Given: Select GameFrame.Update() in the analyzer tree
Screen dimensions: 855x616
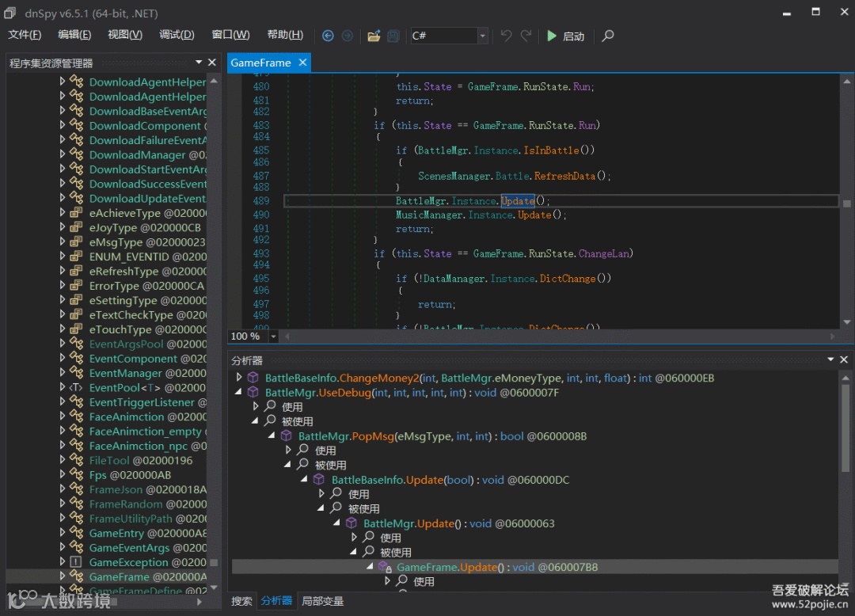Looking at the screenshot, I should (446, 567).
